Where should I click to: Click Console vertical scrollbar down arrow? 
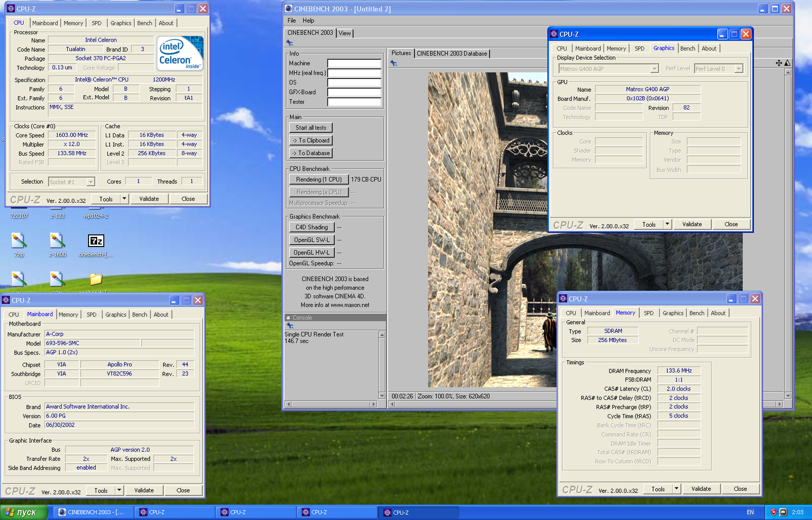[382, 396]
